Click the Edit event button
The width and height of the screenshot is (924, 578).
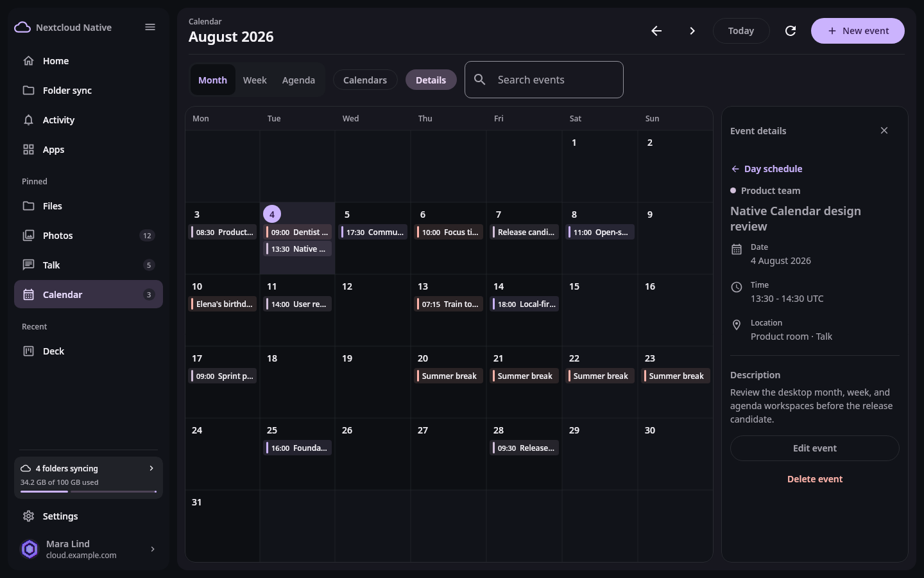[x=815, y=448]
